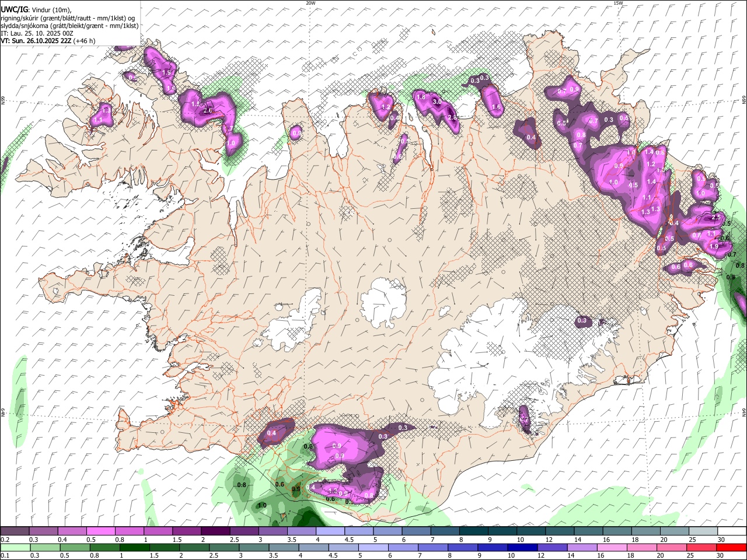Click the '0.1' label in the lower legend
The height and width of the screenshot is (560, 747).
pos(5,555)
